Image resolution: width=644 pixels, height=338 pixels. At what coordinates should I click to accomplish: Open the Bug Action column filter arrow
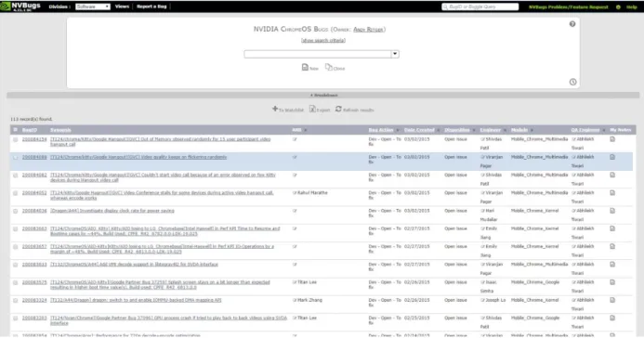pyautogui.click(x=398, y=130)
